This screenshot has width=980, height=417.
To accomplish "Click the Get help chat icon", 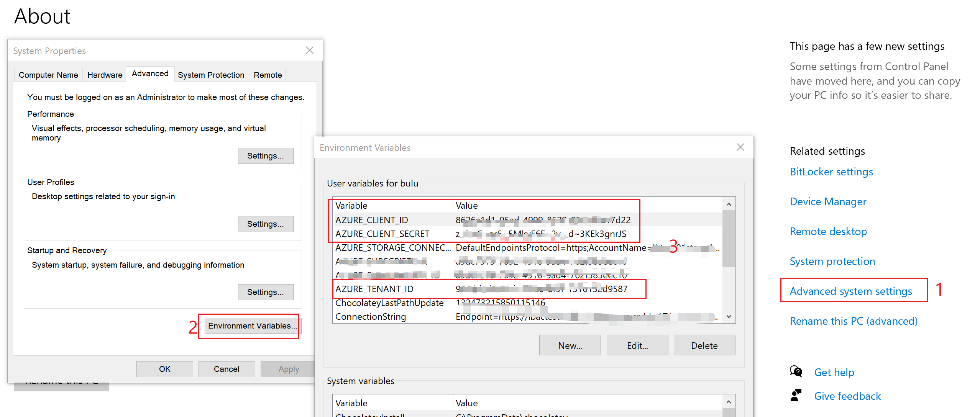I will [x=796, y=371].
